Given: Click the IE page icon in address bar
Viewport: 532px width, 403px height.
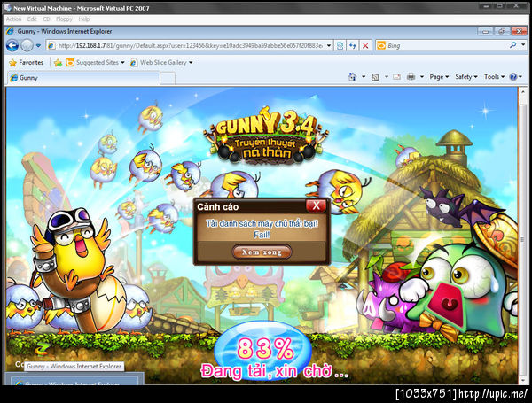Looking at the screenshot, I should pyautogui.click(x=51, y=45).
